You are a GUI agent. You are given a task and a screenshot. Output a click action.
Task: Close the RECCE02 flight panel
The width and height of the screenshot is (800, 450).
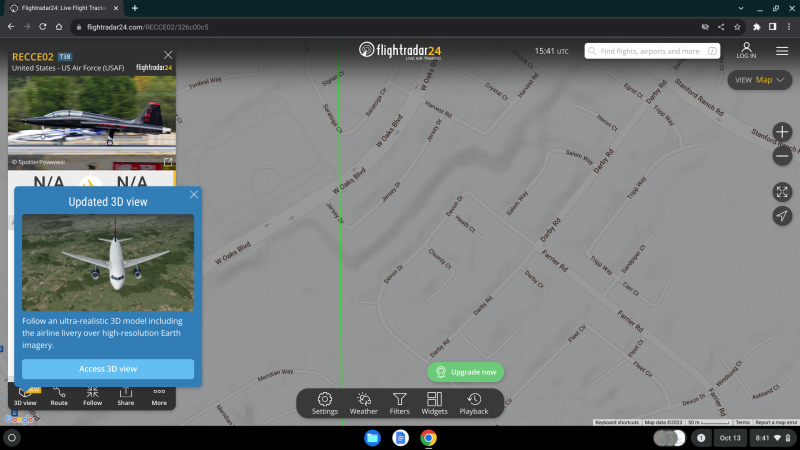[x=168, y=55]
